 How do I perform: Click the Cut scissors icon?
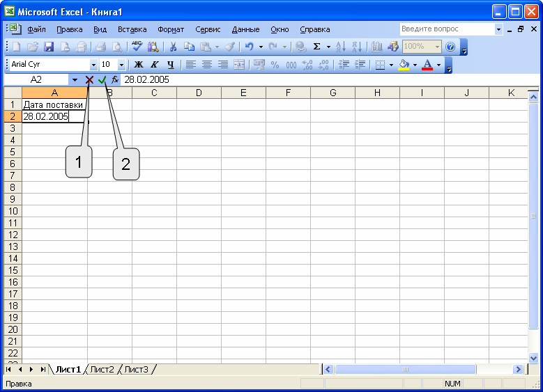[173, 47]
